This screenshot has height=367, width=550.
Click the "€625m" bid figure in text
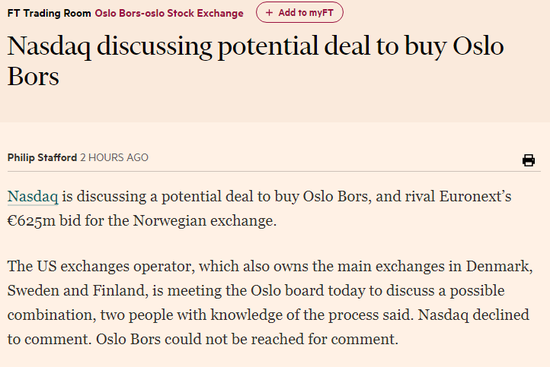click(x=32, y=221)
